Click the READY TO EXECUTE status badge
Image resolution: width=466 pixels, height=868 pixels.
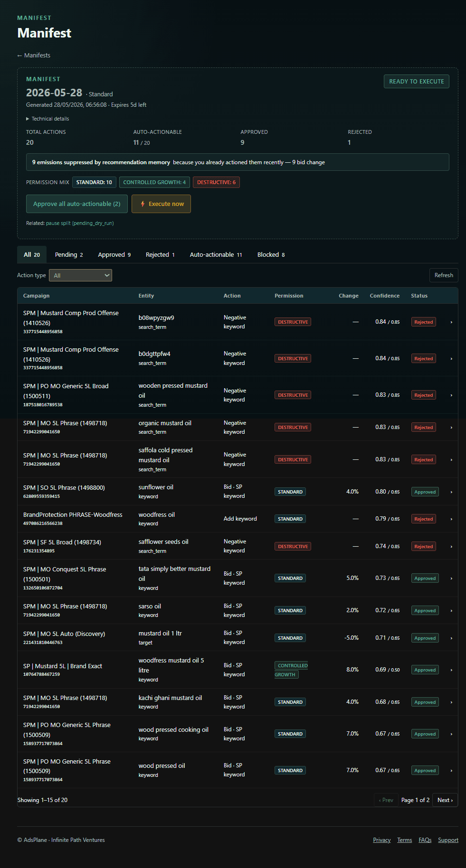pyautogui.click(x=417, y=82)
